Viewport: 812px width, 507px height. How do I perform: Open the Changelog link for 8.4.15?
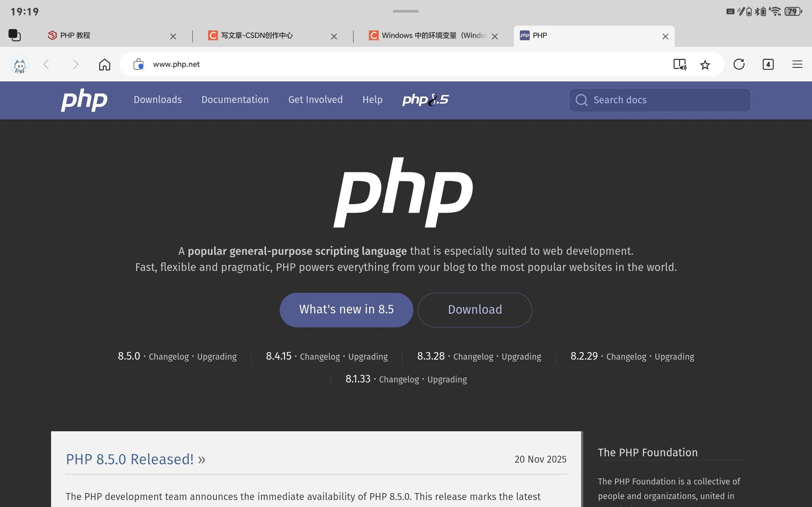coord(320,356)
